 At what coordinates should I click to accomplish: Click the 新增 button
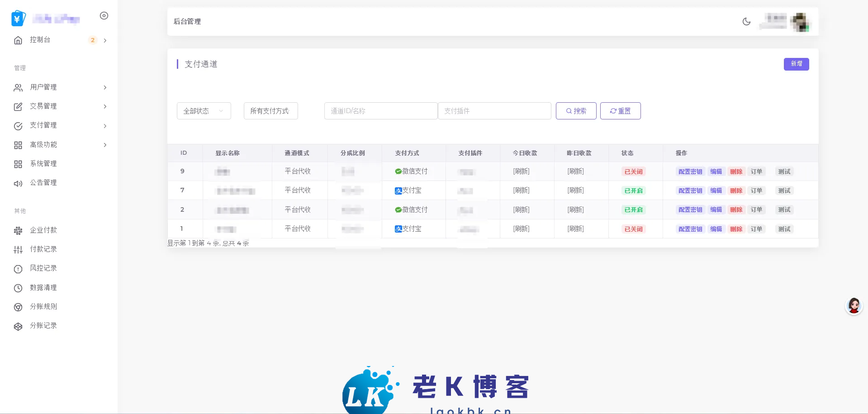click(796, 64)
